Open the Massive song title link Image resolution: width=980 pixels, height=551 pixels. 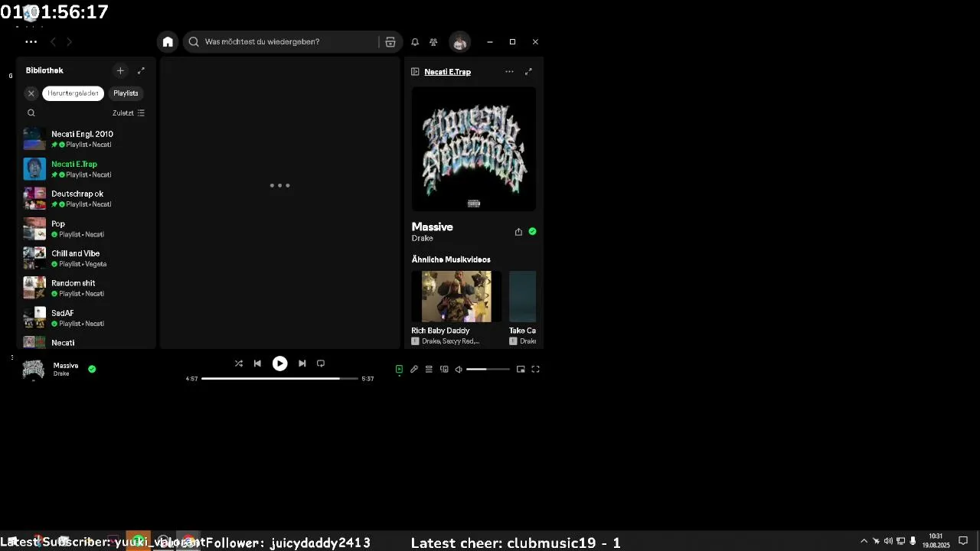click(433, 227)
